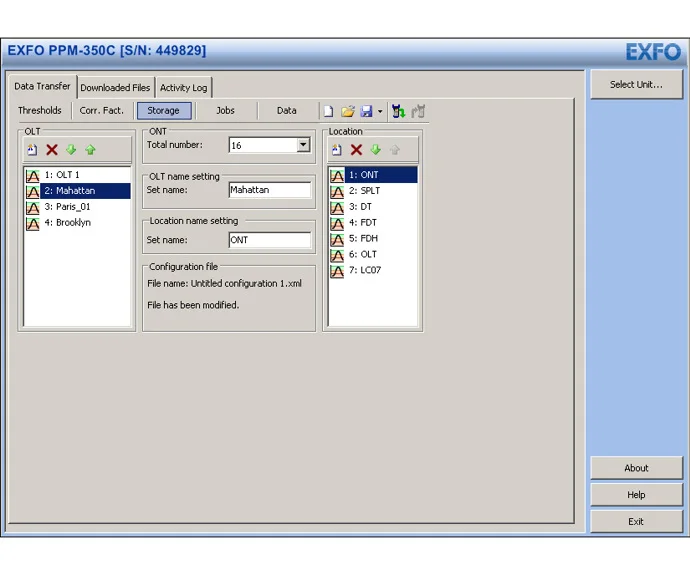Click the New configuration file icon
The width and height of the screenshot is (690, 575).
point(328,111)
